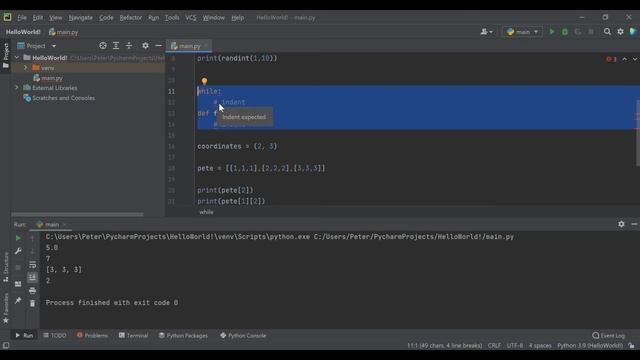
Task: Open Search Everywhere magnifier icon
Action: [607, 32]
